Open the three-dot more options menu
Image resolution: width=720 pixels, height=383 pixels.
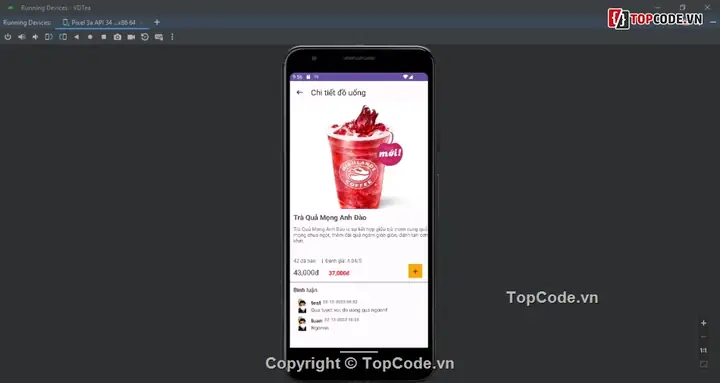tap(172, 37)
